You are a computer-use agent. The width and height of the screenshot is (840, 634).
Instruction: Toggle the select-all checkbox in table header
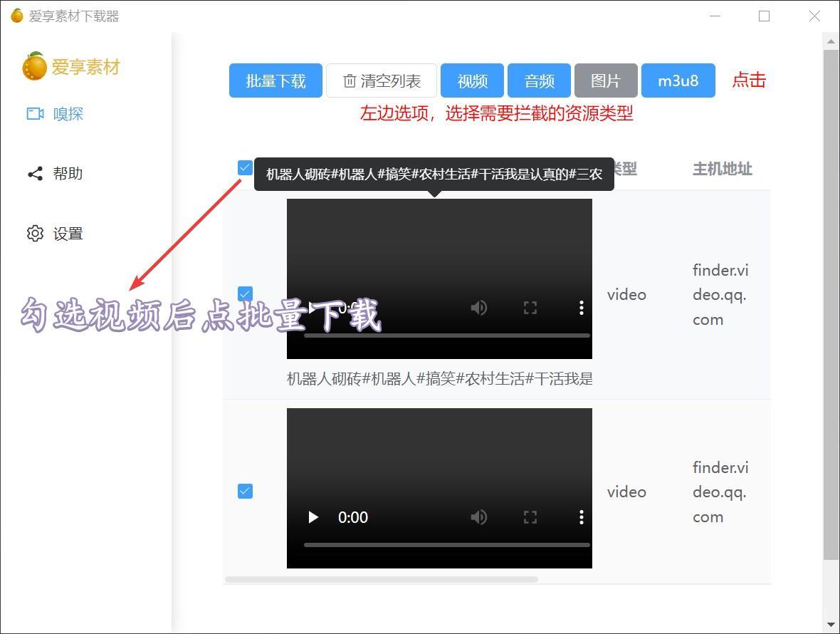(x=245, y=167)
